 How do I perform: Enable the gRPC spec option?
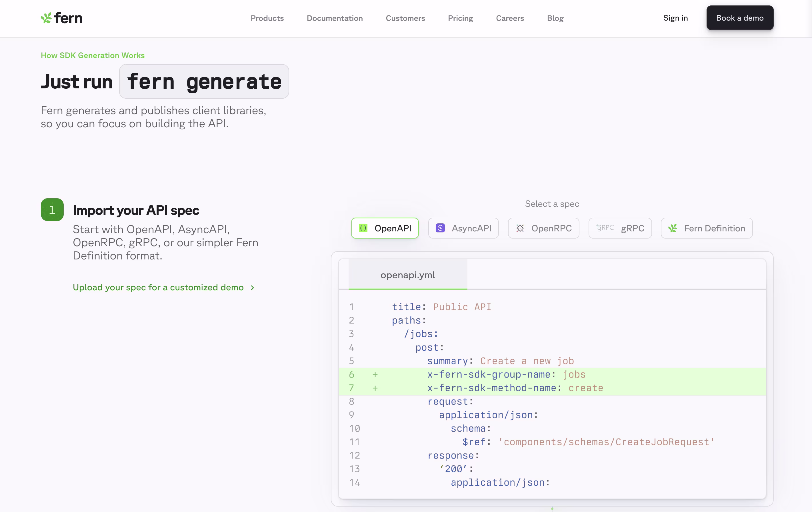(x=620, y=228)
